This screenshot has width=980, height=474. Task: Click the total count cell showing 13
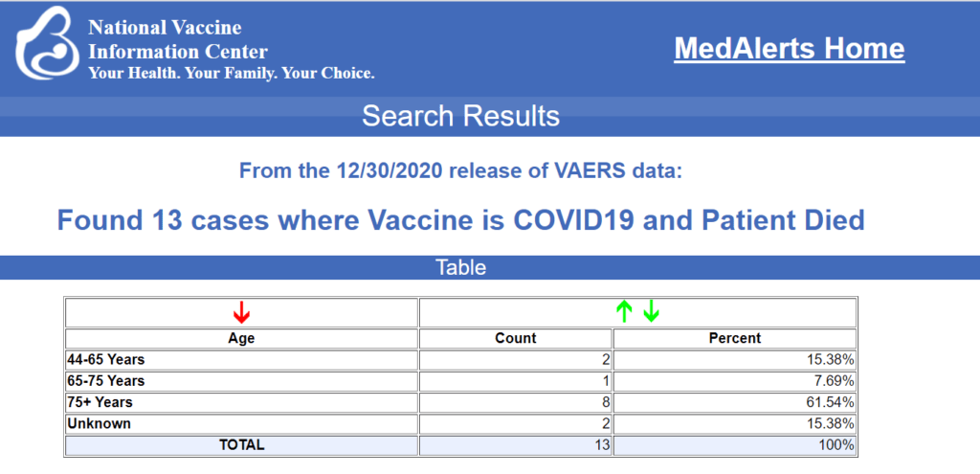click(598, 445)
